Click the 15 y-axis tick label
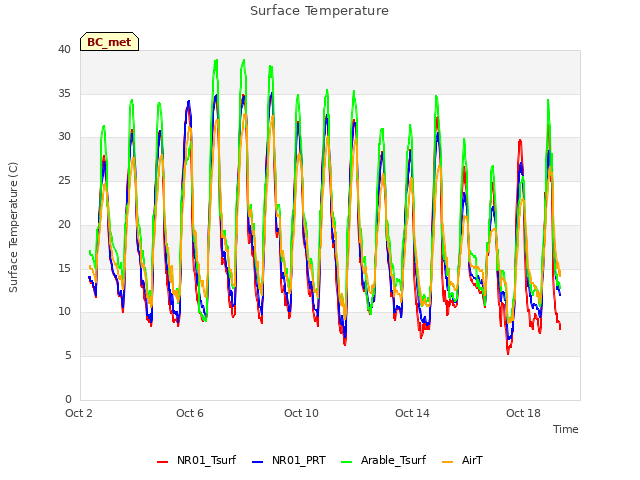Image resolution: width=640 pixels, height=480 pixels. point(64,268)
